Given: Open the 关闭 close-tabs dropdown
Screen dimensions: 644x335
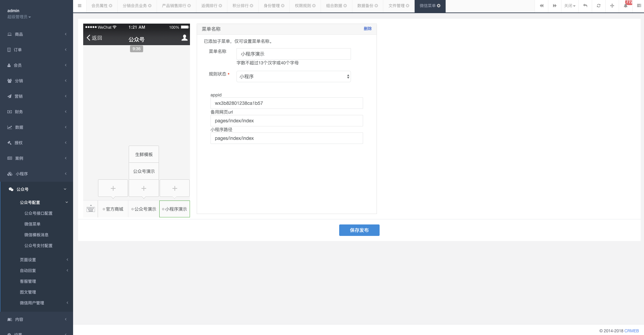Looking at the screenshot, I should tap(570, 6).
